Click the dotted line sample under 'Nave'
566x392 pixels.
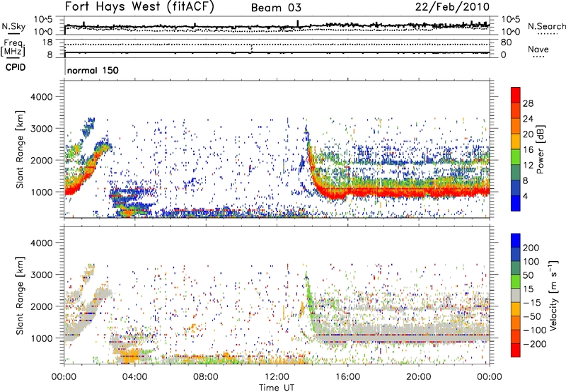coord(538,57)
